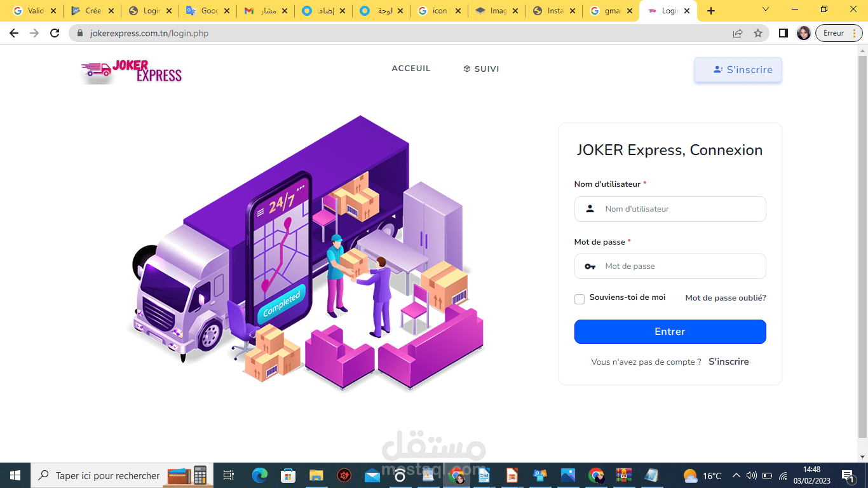Click the S'inscrire button in the header
The height and width of the screenshot is (488, 868).
pos(738,70)
